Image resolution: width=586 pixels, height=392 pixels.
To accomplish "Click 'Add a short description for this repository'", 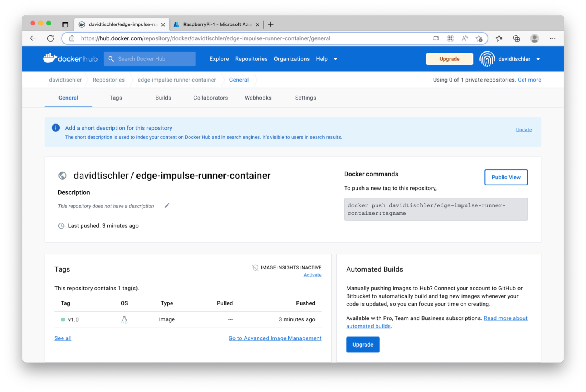I will (x=118, y=128).
